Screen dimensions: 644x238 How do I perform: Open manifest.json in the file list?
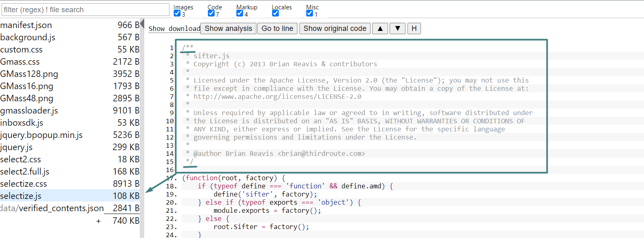pyautogui.click(x=26, y=25)
